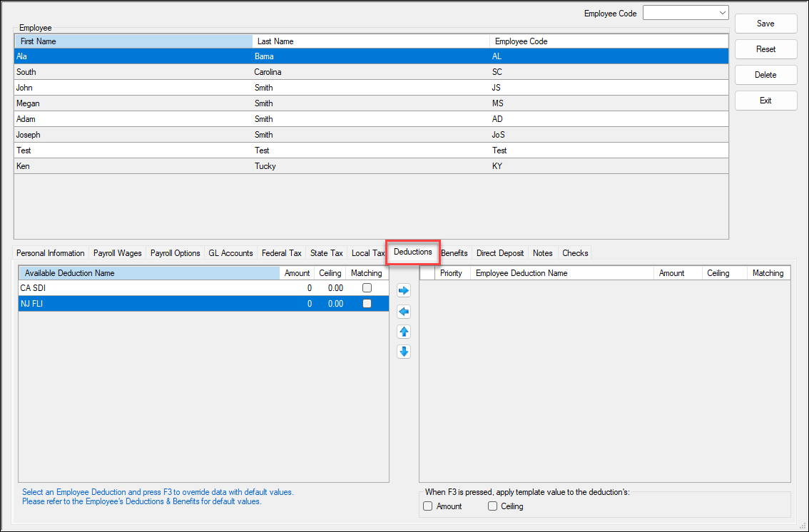Image resolution: width=809 pixels, height=532 pixels.
Task: Open the State Tax tab
Action: click(327, 253)
